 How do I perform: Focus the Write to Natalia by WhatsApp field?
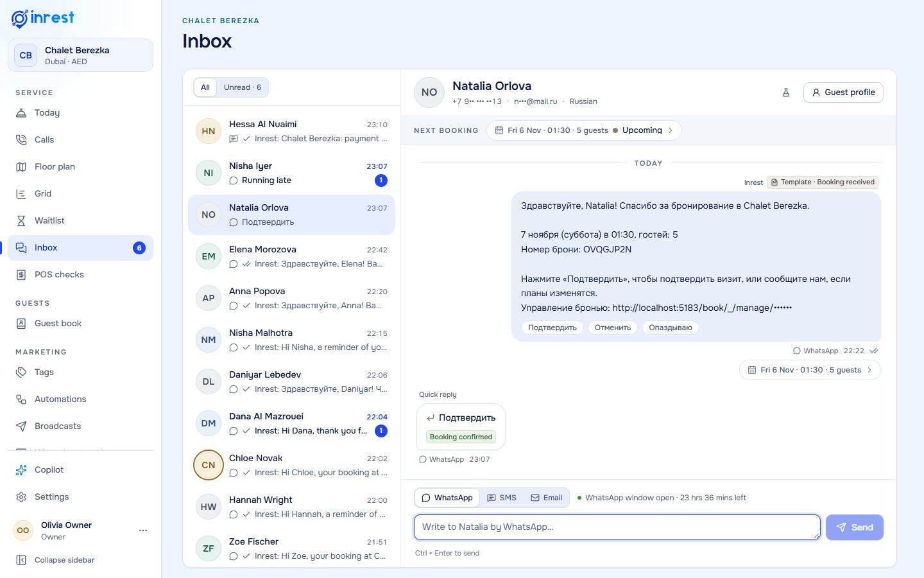pyautogui.click(x=617, y=527)
